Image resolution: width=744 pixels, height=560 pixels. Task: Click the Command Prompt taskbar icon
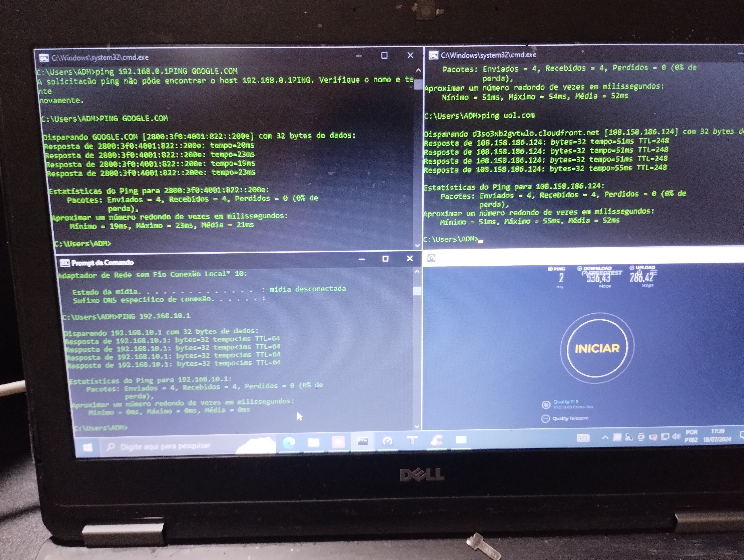click(363, 441)
